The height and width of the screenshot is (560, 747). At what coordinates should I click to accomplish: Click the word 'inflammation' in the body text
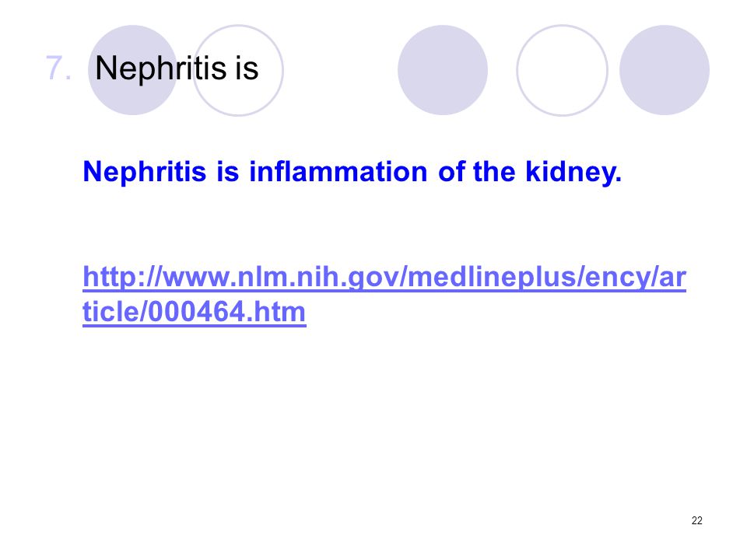338,171
